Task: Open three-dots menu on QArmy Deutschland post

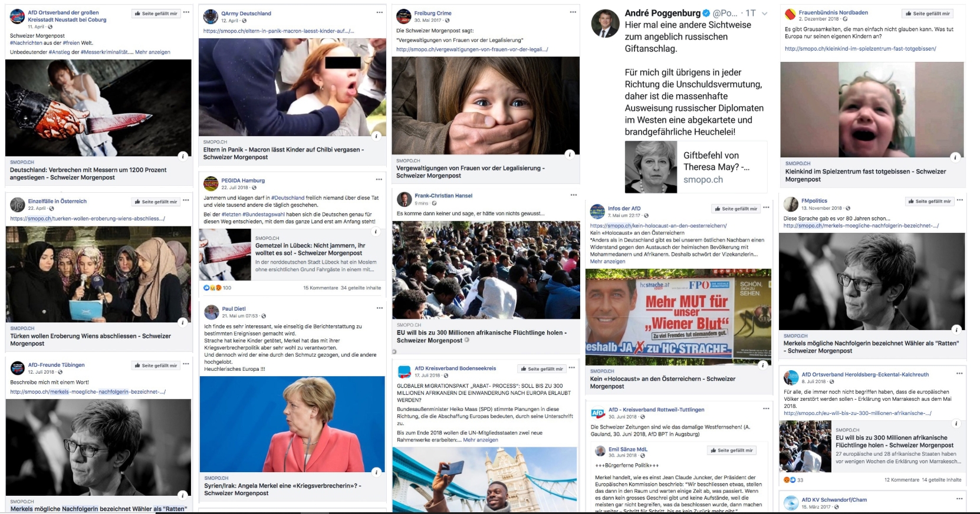Action: click(x=379, y=12)
